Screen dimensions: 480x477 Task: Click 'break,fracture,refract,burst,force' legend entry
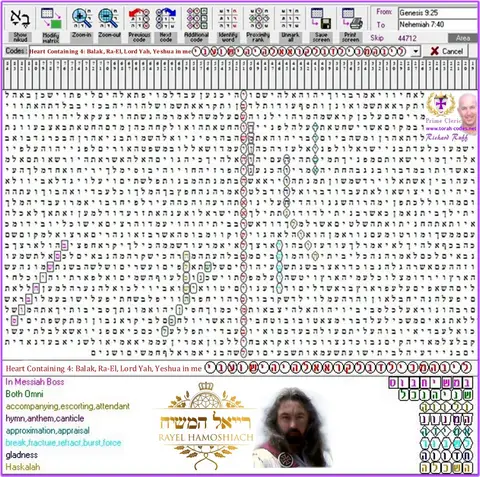63,443
